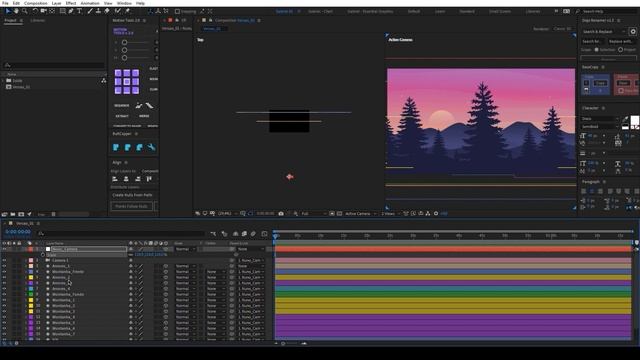Open the font family dropdown in Character panel
Screen dimensions: 640x360
600,119
